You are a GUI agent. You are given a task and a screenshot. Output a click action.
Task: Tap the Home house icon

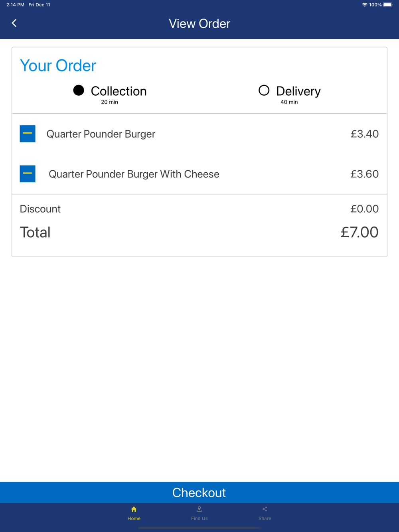click(x=134, y=509)
